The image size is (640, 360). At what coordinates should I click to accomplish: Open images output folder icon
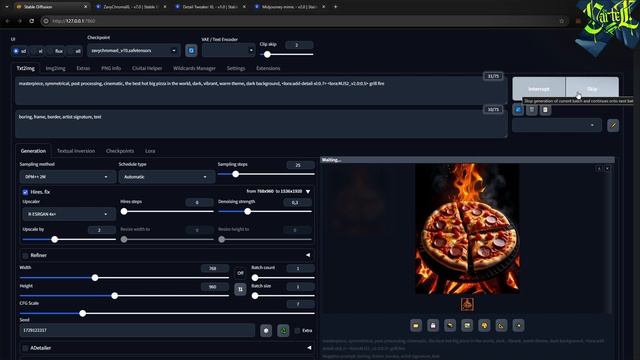click(x=416, y=325)
